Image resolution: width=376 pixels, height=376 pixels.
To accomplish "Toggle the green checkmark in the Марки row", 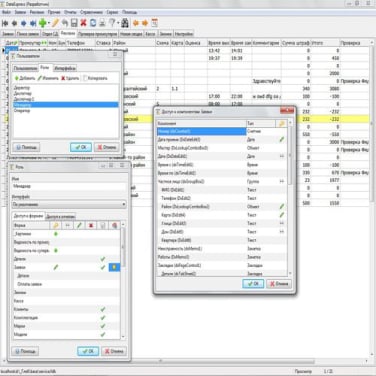I will click(103, 326).
